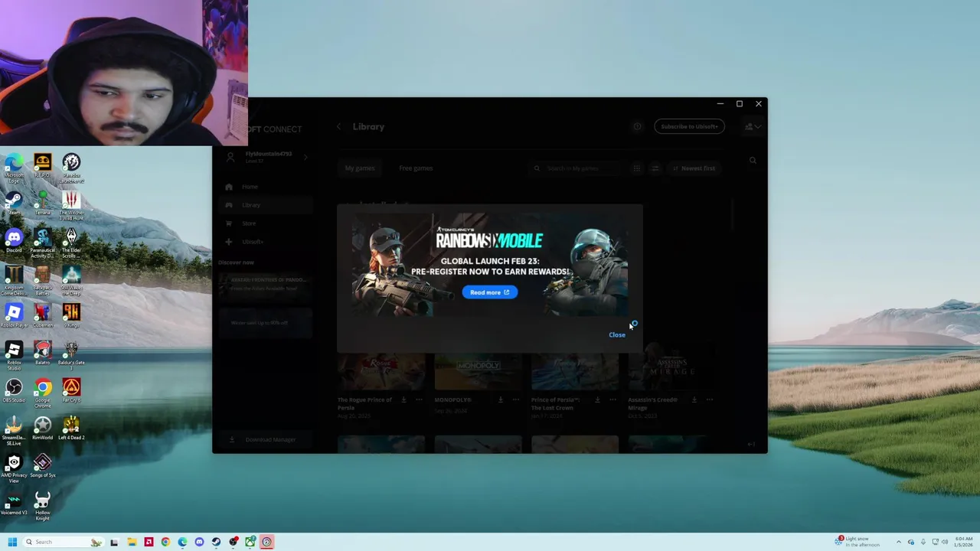Viewport: 980px width, 551px height.
Task: Open library filter options icon
Action: click(x=655, y=168)
